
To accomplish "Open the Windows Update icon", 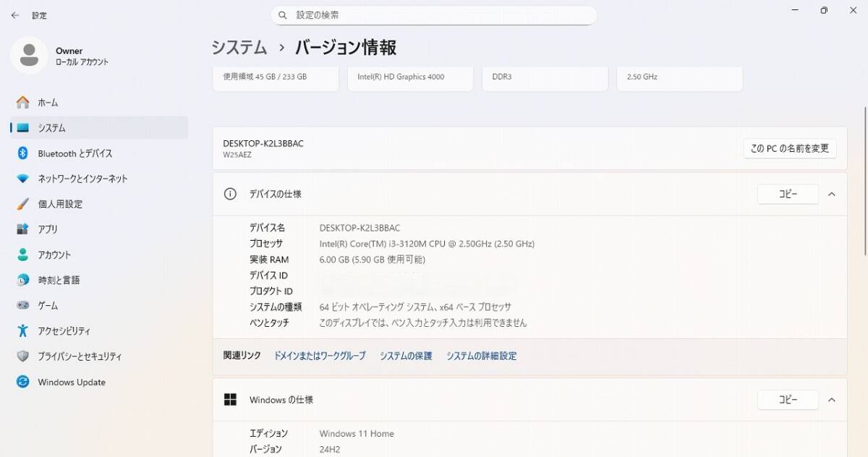I will (x=23, y=382).
